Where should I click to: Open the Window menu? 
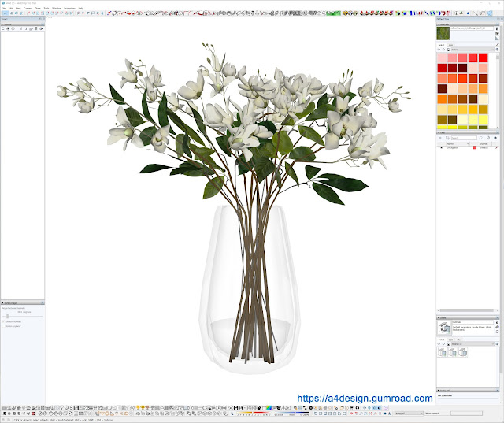57,8
